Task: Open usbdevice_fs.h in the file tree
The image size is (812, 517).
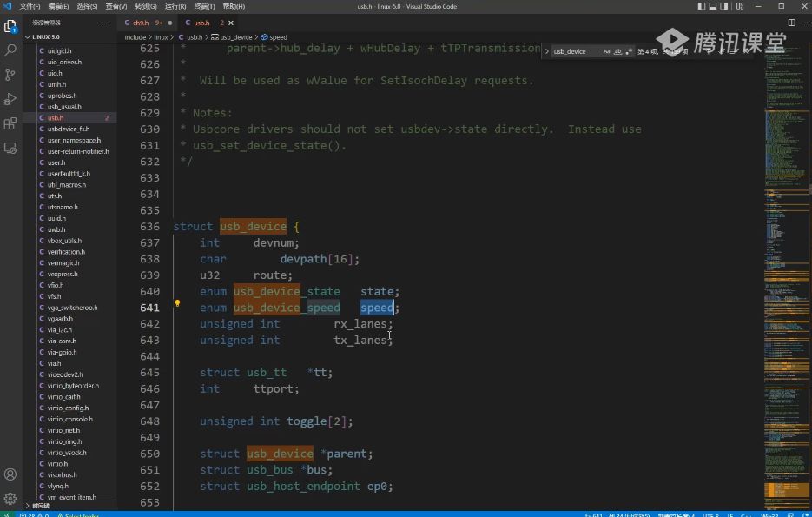Action: pos(69,129)
